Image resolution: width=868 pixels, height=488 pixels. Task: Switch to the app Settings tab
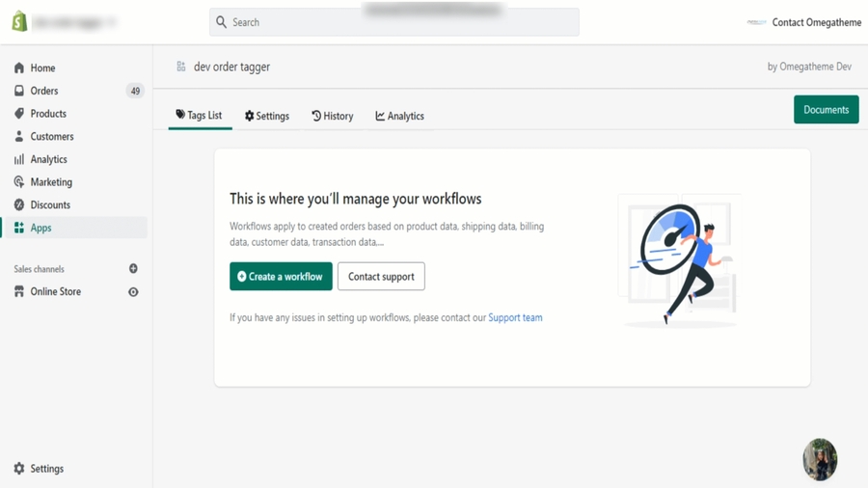pyautogui.click(x=267, y=116)
